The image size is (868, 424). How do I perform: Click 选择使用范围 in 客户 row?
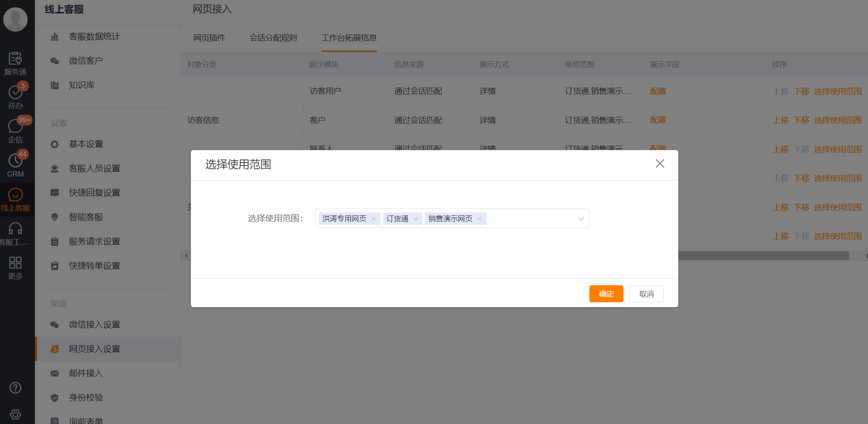[x=838, y=120]
